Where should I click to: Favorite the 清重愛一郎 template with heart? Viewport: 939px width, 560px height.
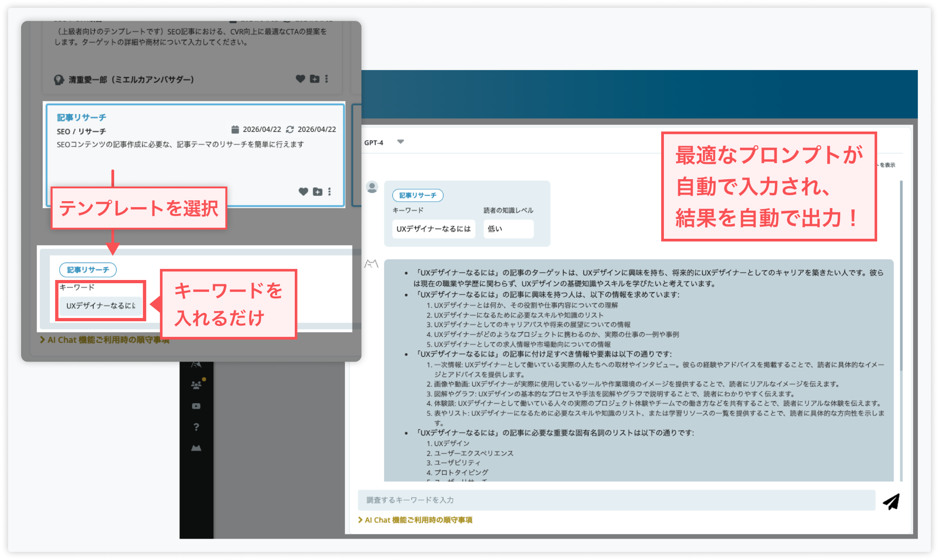[300, 79]
